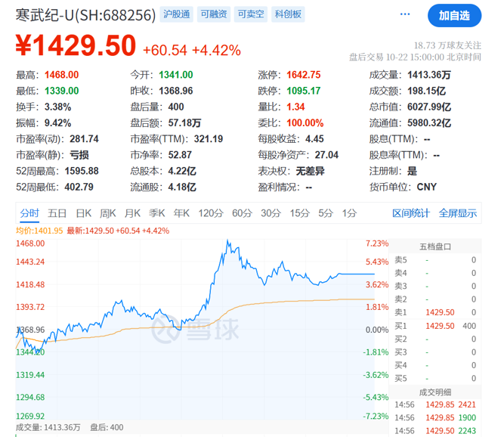View the 季K chart tab
This screenshot has width=504, height=437.
[157, 213]
